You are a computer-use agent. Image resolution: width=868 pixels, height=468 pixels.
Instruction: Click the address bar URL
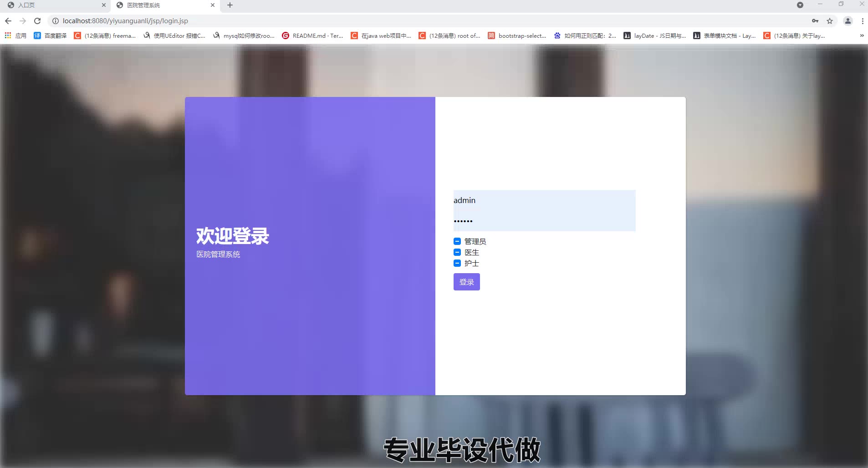(x=125, y=21)
